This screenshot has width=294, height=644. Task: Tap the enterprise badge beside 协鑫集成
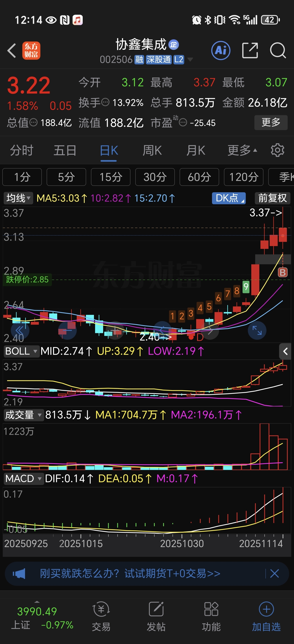click(x=174, y=45)
